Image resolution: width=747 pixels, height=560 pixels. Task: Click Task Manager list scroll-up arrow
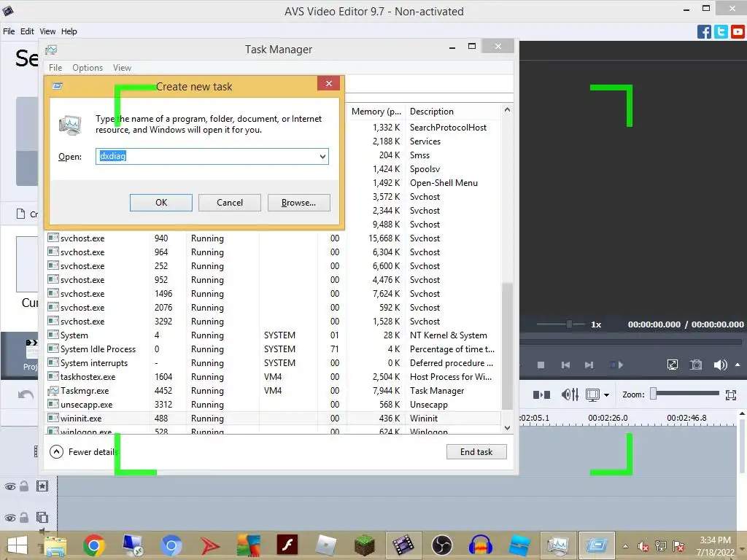click(x=508, y=110)
